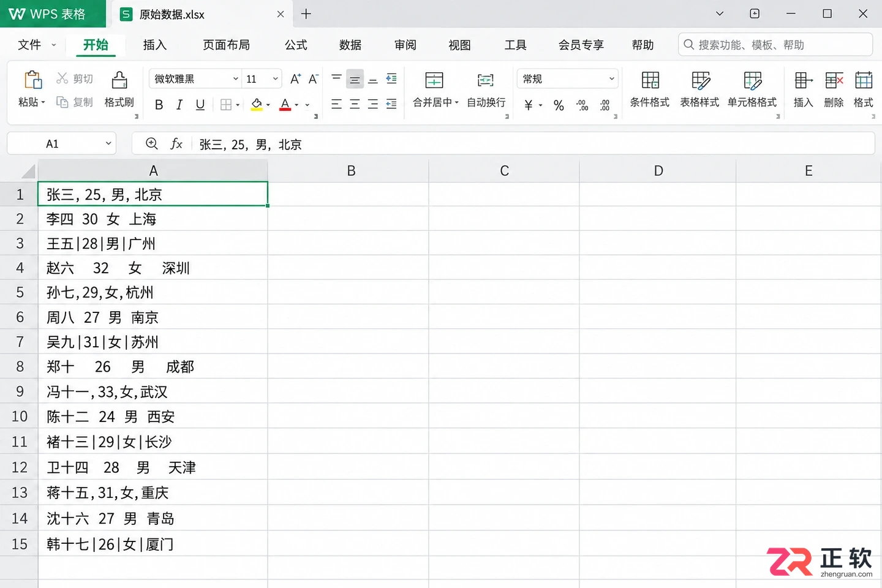Increase font size with A+ icon
This screenshot has height=588, width=882.
click(x=295, y=79)
